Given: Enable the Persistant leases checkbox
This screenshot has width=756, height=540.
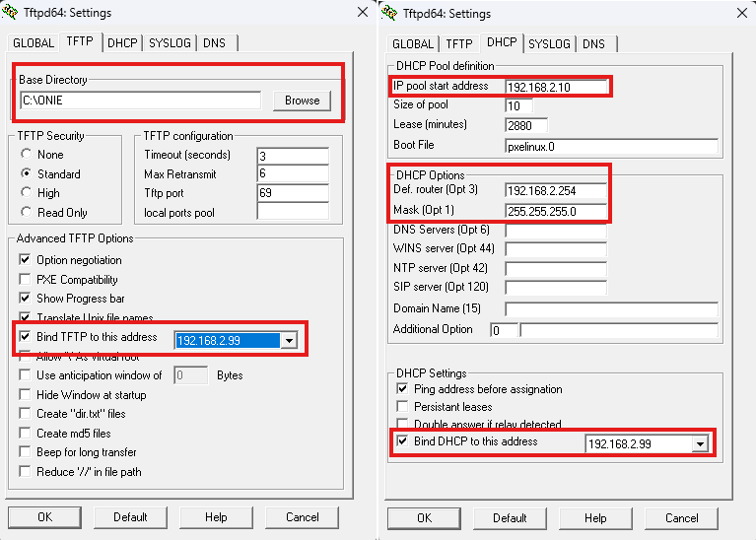Looking at the screenshot, I should click(402, 407).
